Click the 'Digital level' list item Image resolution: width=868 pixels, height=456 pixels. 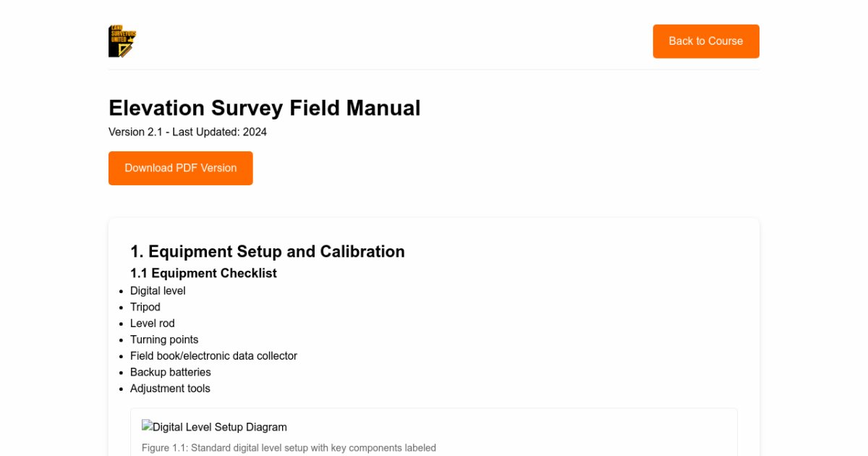[x=158, y=290]
